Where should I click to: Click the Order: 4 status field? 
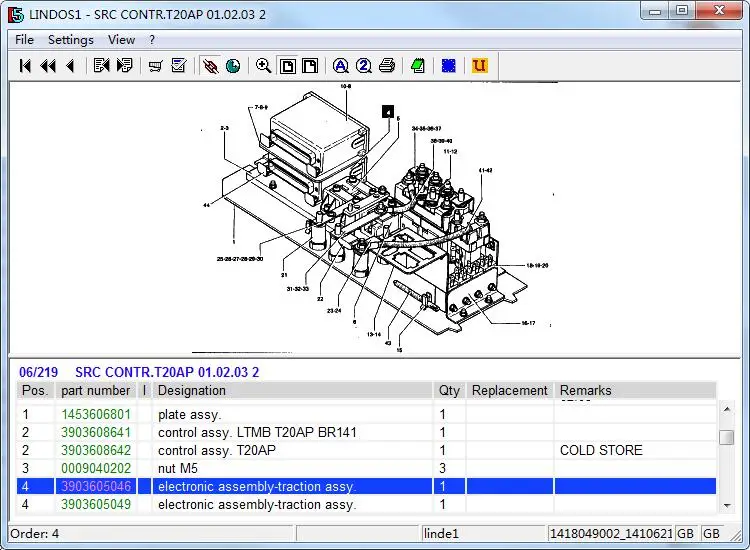151,533
